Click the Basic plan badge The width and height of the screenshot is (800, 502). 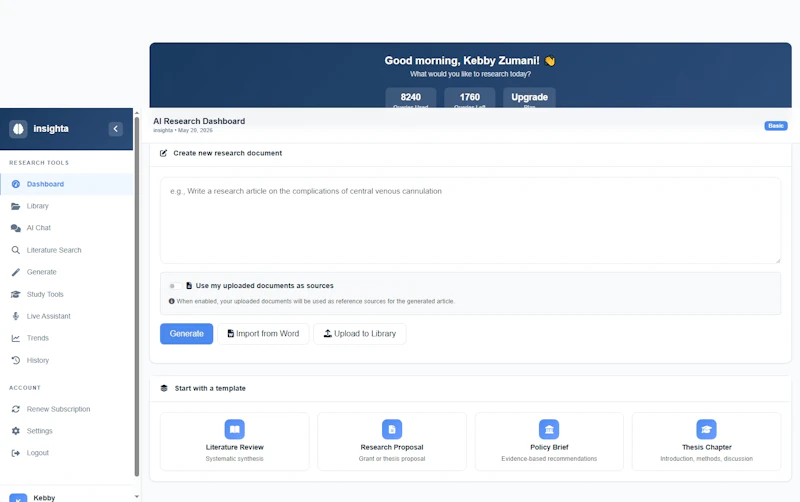click(x=776, y=126)
